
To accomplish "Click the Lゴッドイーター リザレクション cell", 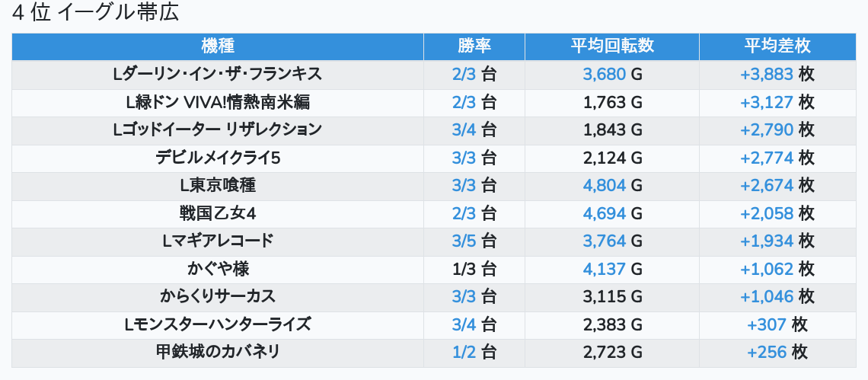I will pos(218,130).
